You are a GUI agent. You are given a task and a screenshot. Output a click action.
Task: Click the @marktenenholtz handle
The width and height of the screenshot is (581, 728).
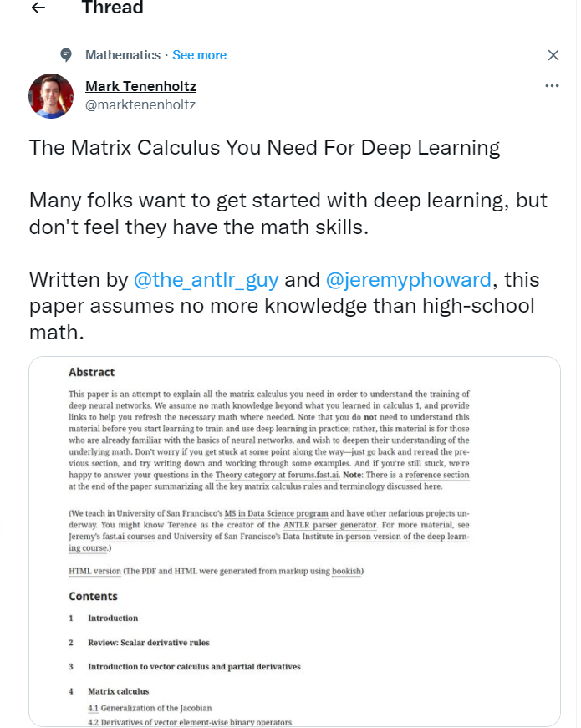tap(140, 104)
